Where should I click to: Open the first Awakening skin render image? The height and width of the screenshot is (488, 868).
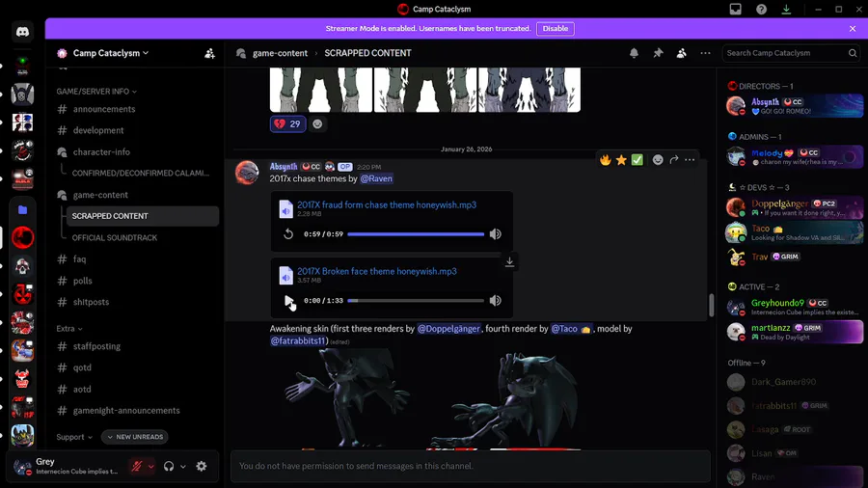click(x=347, y=399)
